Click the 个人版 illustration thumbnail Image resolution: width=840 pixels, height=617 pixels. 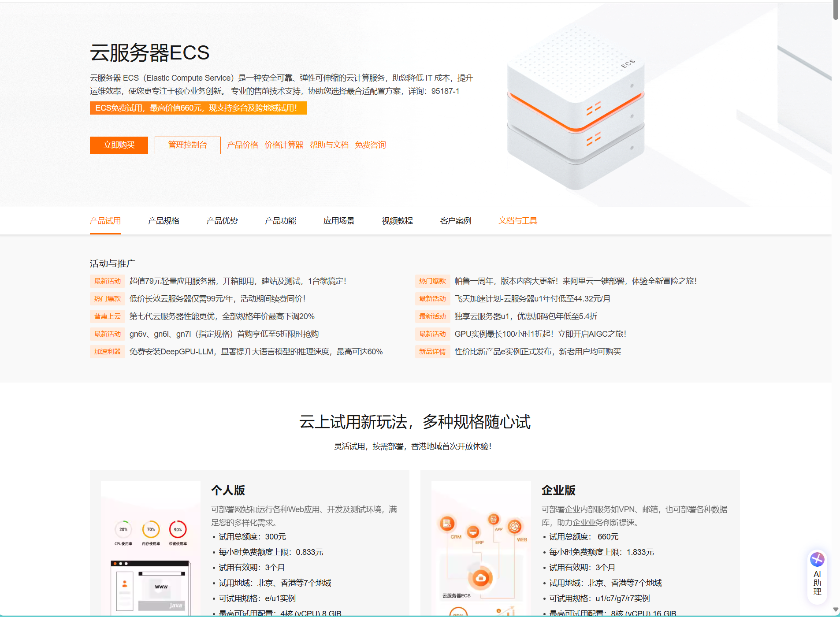click(151, 548)
